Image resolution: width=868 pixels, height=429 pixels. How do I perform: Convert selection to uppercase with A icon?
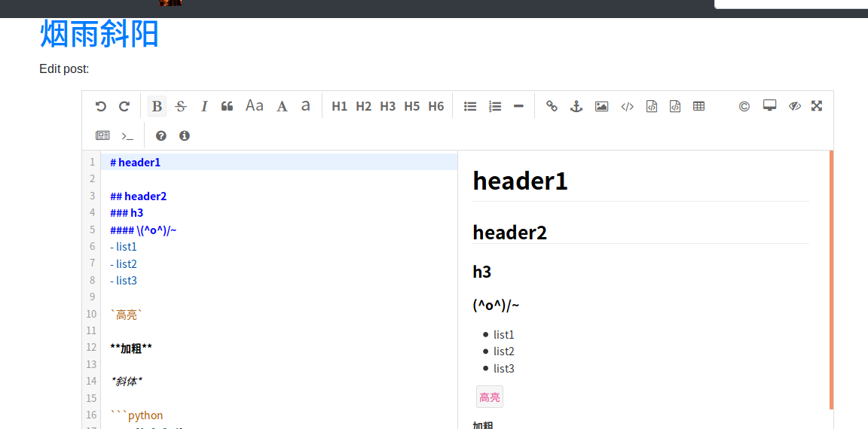[x=283, y=106]
